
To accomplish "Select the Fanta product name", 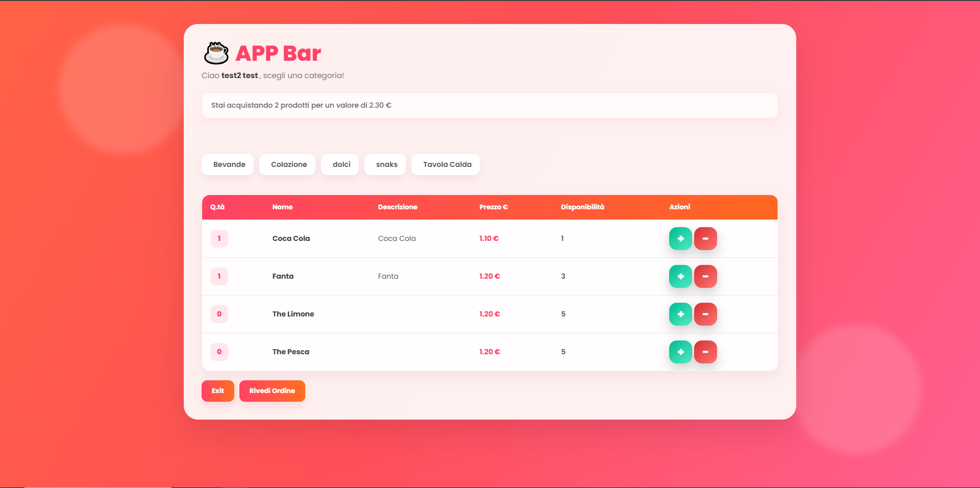I will coord(283,276).
